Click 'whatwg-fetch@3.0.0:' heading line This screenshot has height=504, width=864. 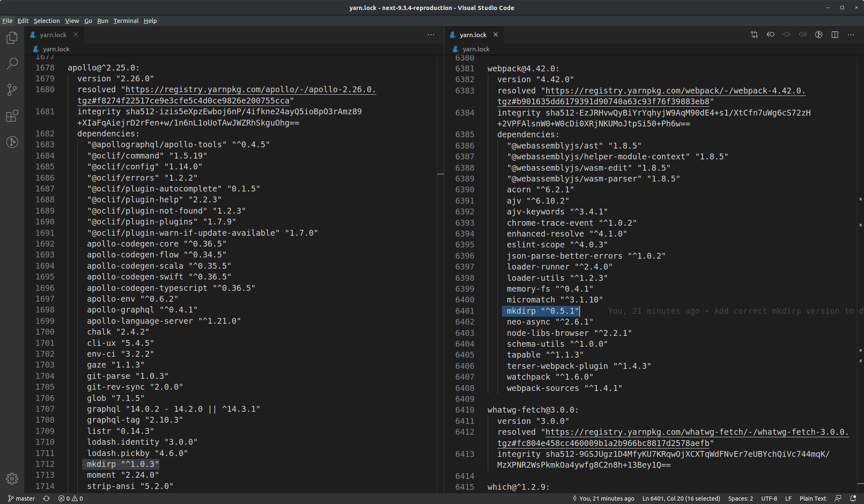point(533,410)
